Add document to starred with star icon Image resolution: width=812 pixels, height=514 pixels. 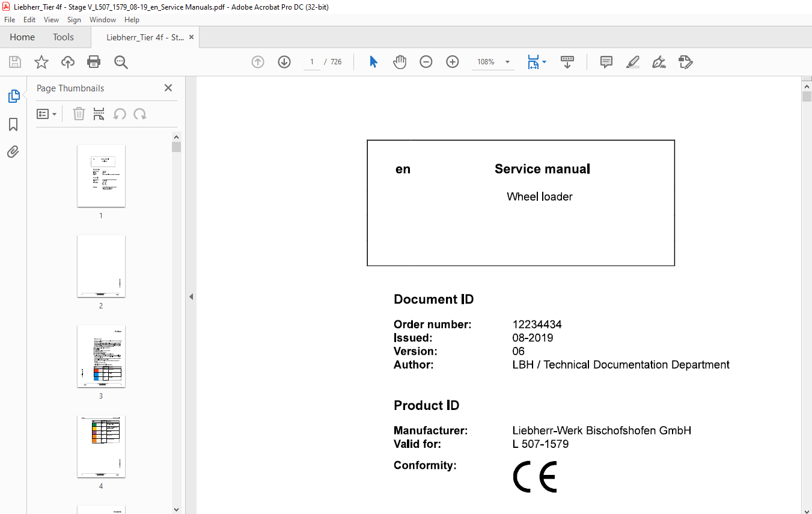(41, 62)
